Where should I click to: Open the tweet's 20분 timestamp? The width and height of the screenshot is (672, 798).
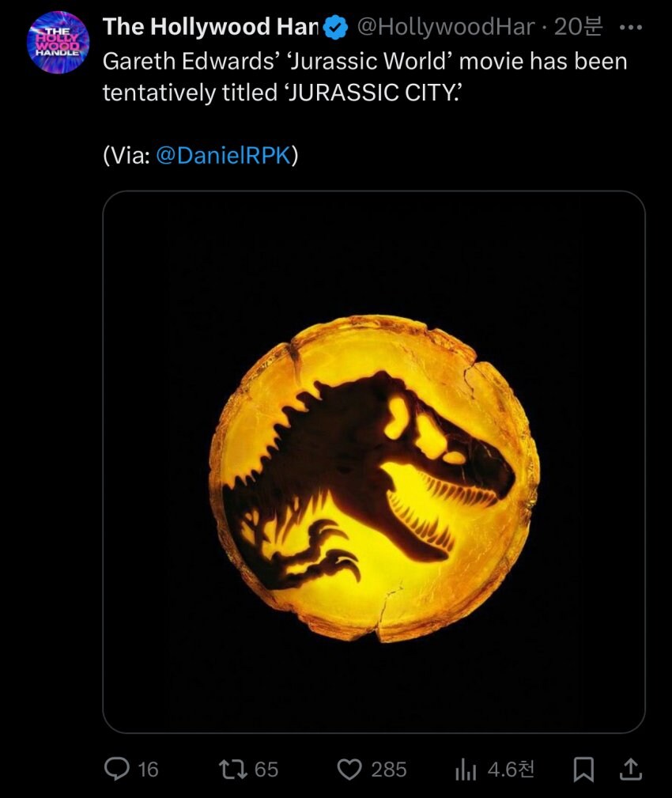[579, 28]
